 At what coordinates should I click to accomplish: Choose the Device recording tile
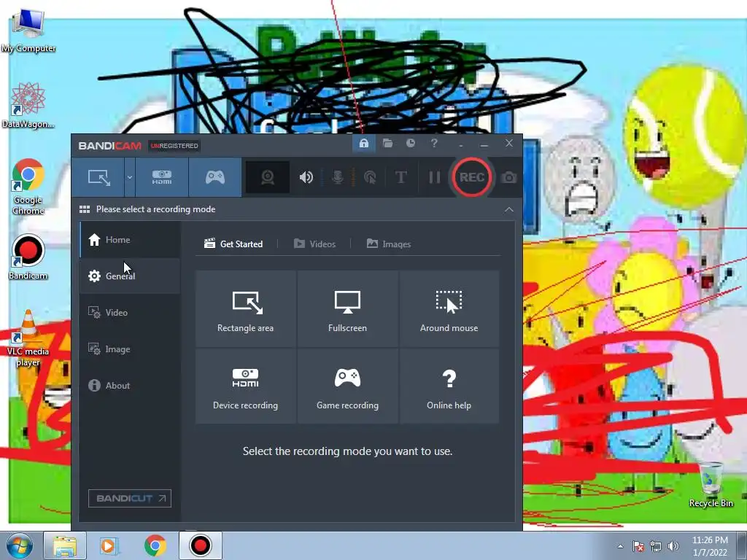click(x=245, y=386)
